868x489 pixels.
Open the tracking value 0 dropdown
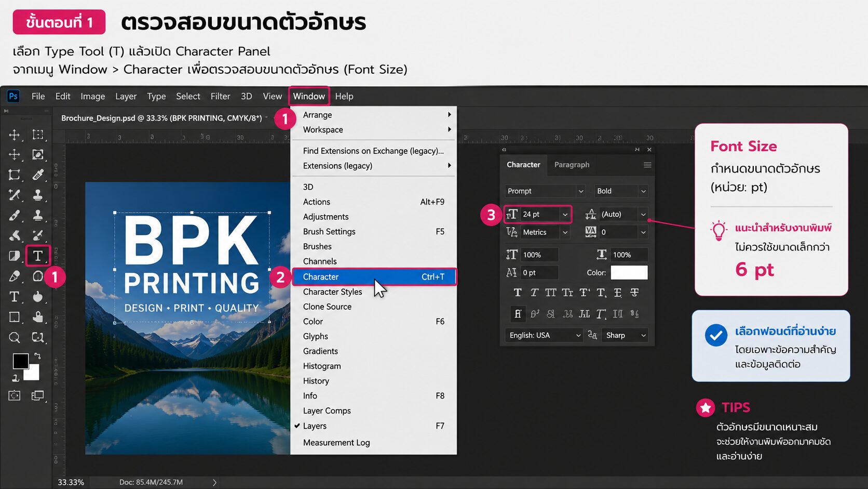tap(643, 232)
